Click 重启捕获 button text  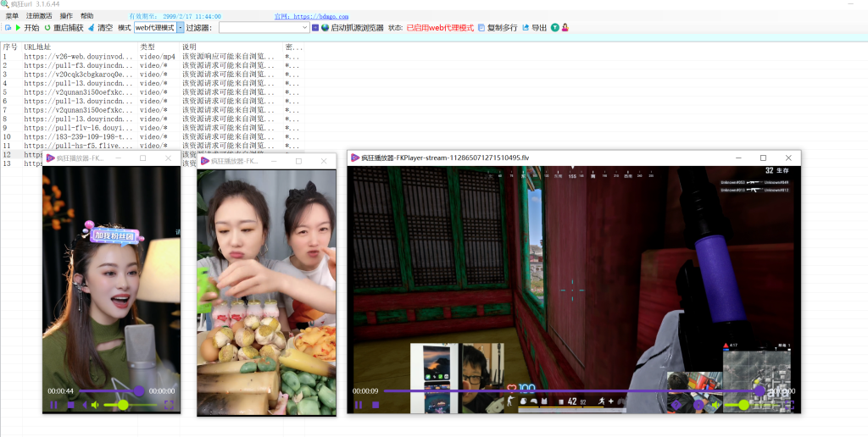click(x=68, y=28)
